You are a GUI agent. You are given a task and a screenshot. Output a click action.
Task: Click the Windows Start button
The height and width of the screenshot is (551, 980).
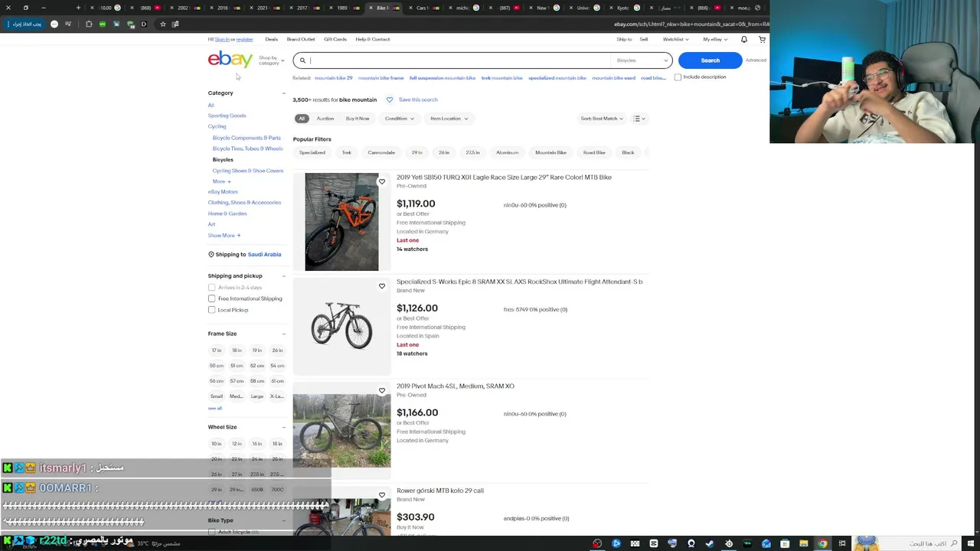972,544
